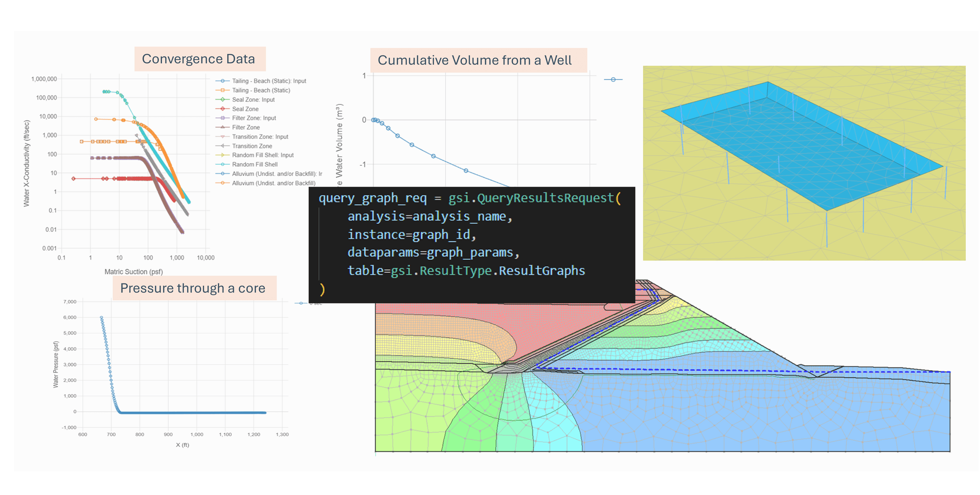Click the "Matric Suction (psf)" axis label

[133, 271]
